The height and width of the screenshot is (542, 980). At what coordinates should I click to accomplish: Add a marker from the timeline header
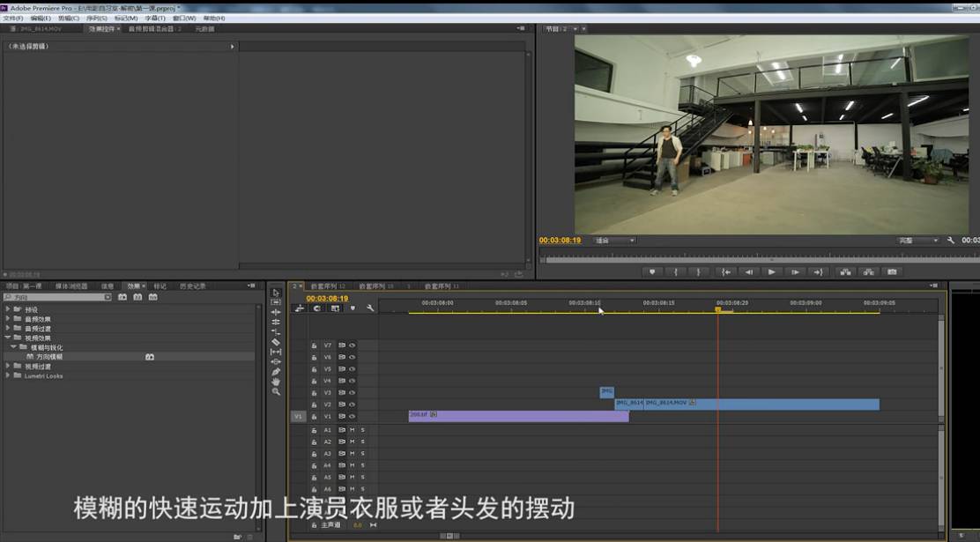click(353, 308)
